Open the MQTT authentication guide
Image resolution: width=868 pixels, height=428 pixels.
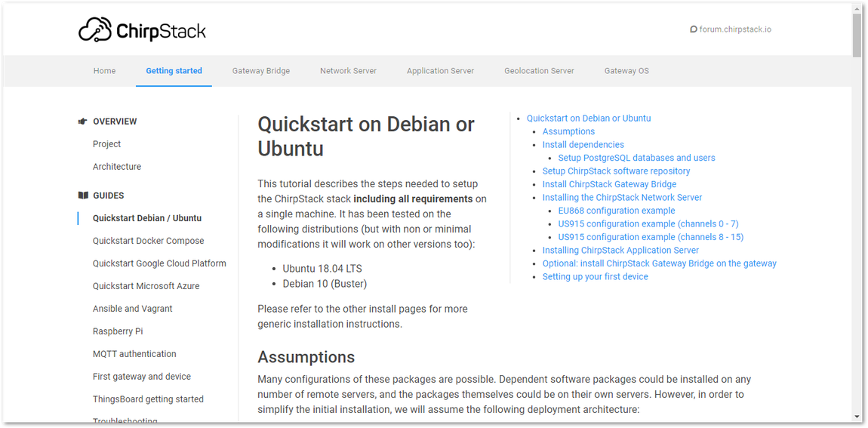coord(134,354)
